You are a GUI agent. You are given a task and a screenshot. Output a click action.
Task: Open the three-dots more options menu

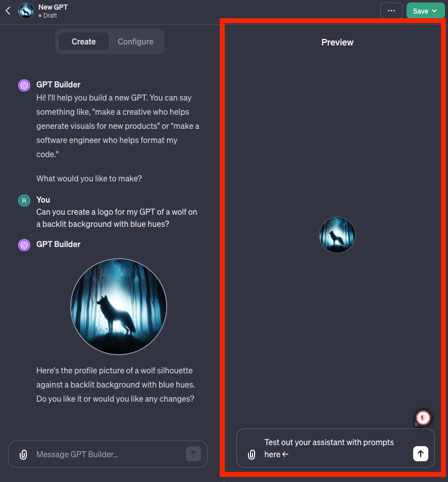click(x=391, y=11)
